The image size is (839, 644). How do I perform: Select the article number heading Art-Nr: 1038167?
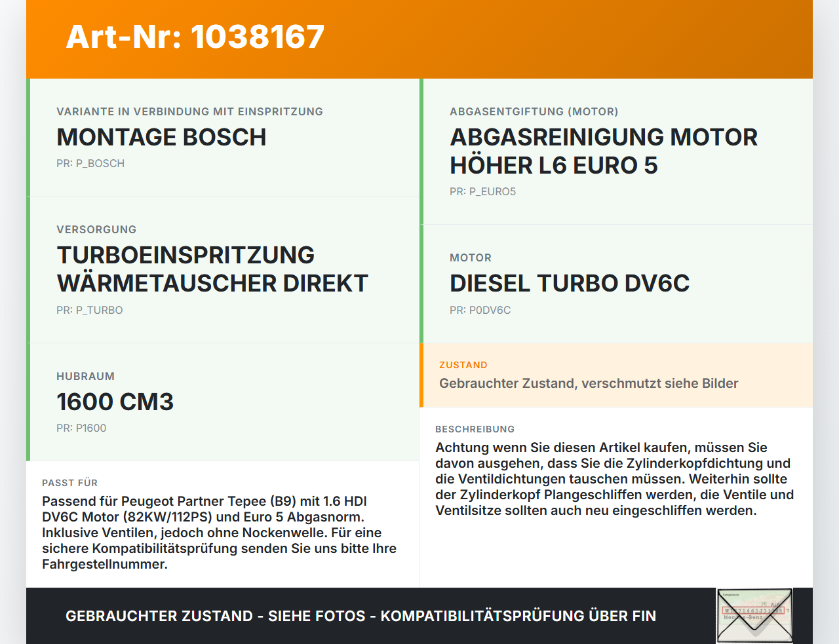pyautogui.click(x=195, y=37)
